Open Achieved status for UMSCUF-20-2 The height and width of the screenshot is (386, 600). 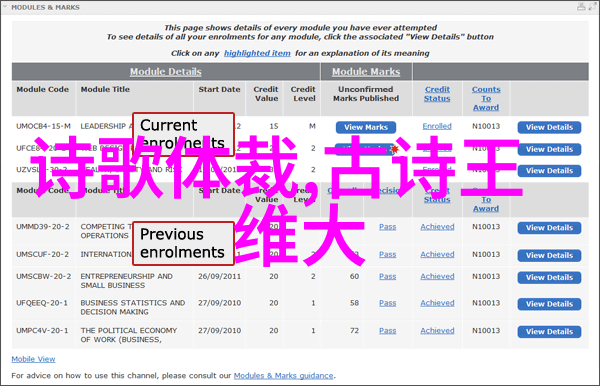coord(437,254)
